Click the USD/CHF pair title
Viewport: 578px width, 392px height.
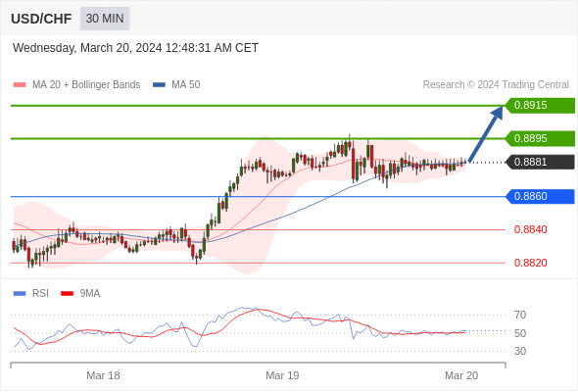(x=41, y=19)
